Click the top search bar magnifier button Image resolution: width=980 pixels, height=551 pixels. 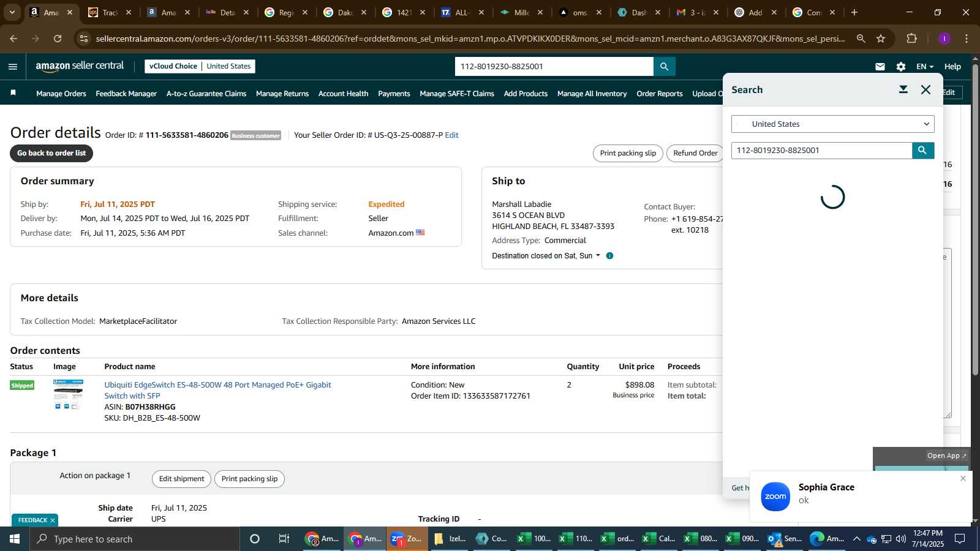(664, 67)
